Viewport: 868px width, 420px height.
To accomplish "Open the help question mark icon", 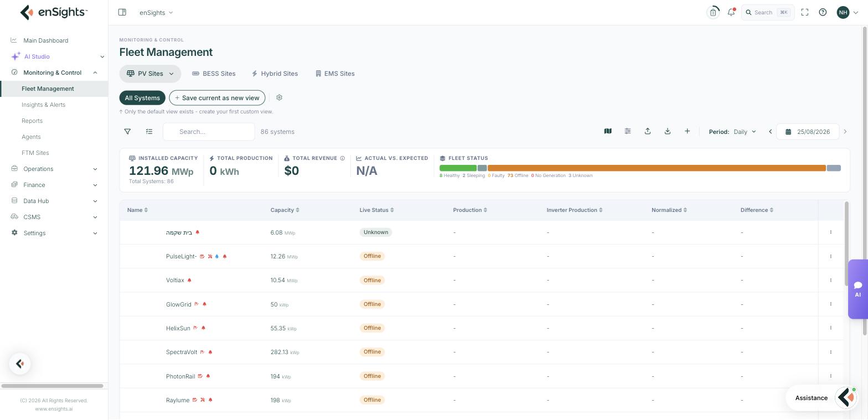I will (823, 12).
